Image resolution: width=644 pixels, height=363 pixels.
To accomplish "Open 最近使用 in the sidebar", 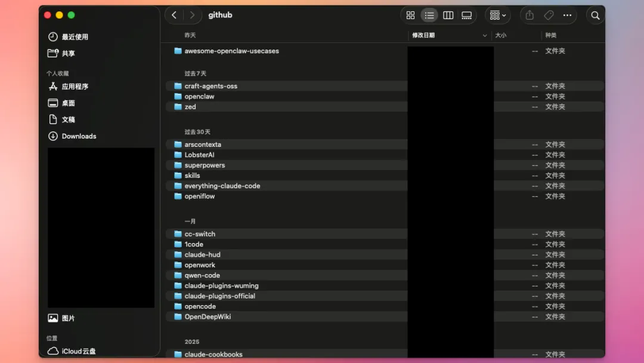I will 68,36.
